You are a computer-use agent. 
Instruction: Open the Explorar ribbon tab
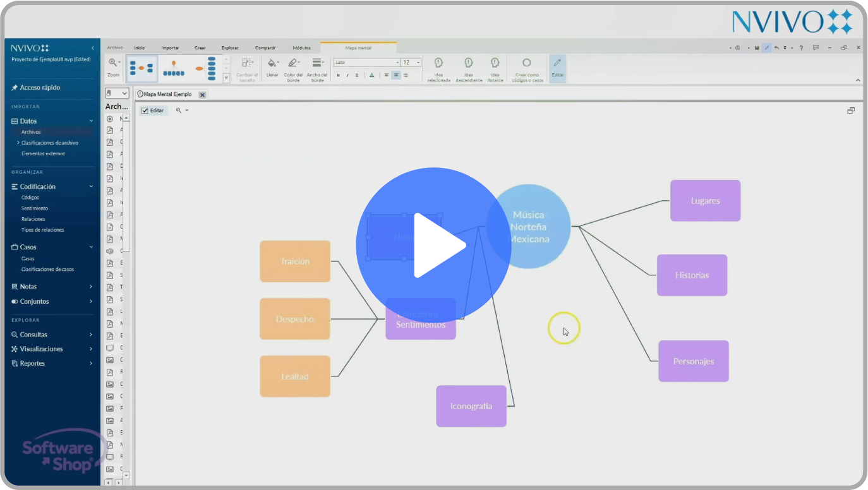pos(230,47)
